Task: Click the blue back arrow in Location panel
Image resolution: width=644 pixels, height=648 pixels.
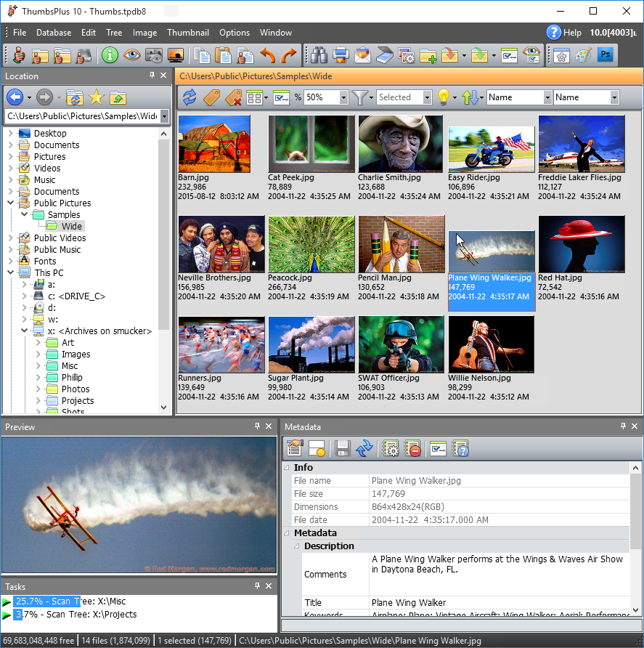Action: pos(15,97)
